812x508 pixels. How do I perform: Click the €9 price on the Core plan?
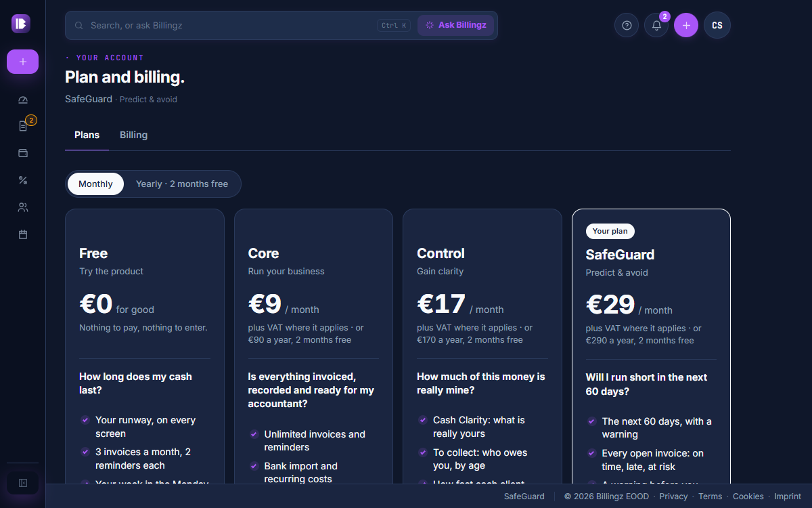click(x=265, y=304)
